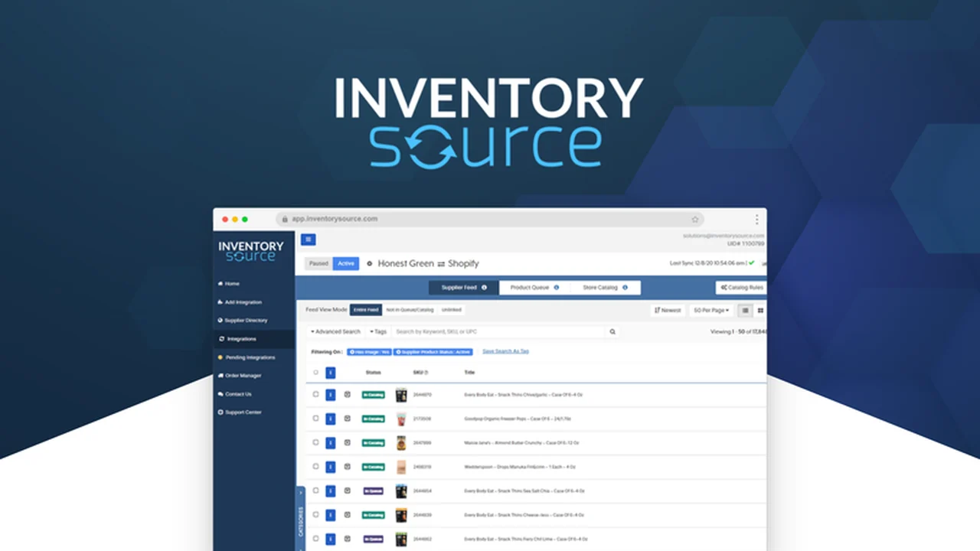This screenshot has width=980, height=551.
Task: Click the bookmark star in the address bar
Action: (x=695, y=219)
